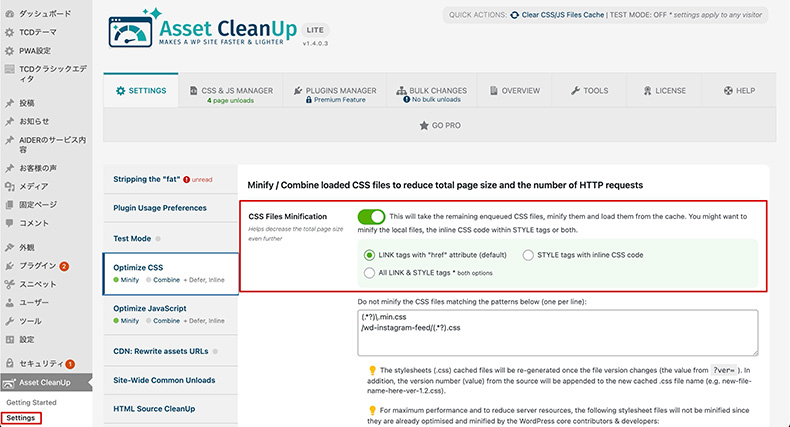Select STYLE tags with inline CSS radio

pos(528,255)
